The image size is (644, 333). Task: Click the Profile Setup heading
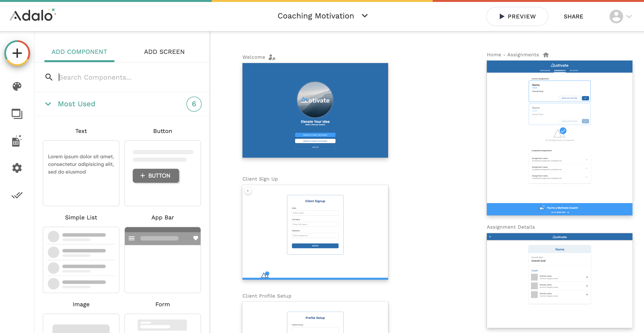(315, 318)
